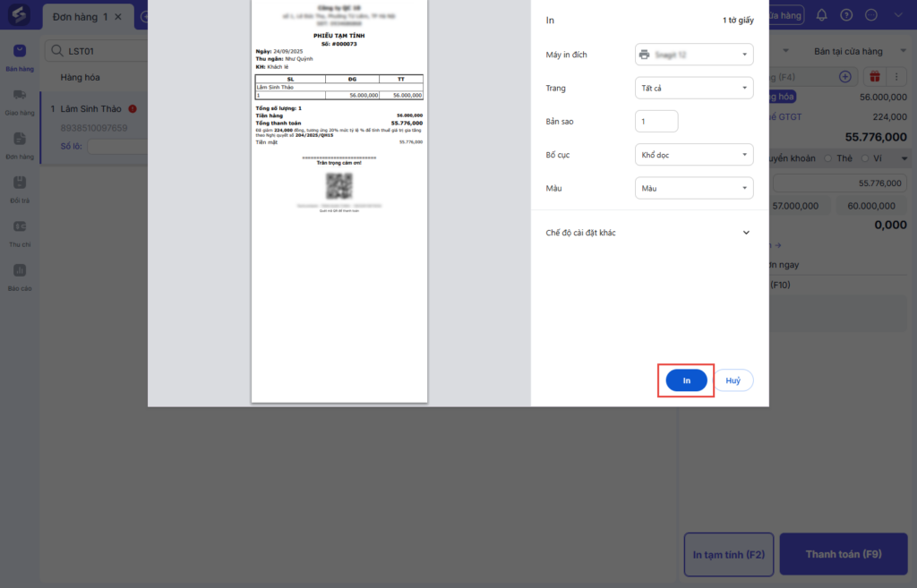Add a customer with the plus icon

pos(845,77)
